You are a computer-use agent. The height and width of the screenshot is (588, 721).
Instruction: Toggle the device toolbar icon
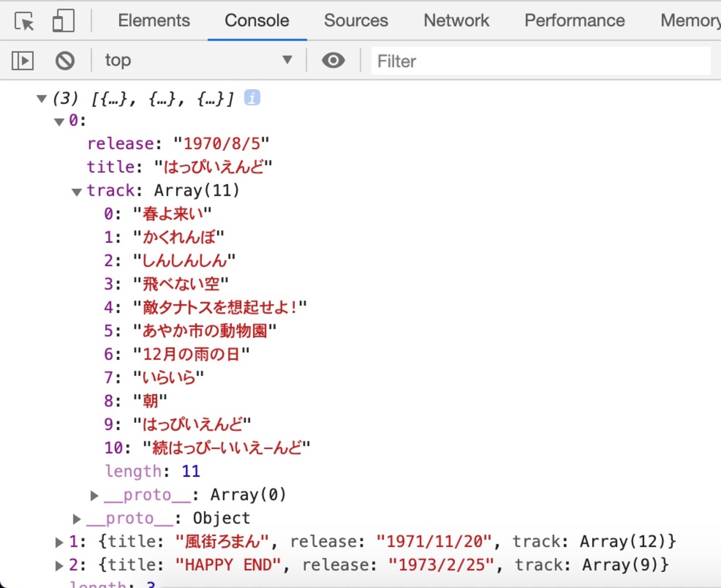(63, 21)
